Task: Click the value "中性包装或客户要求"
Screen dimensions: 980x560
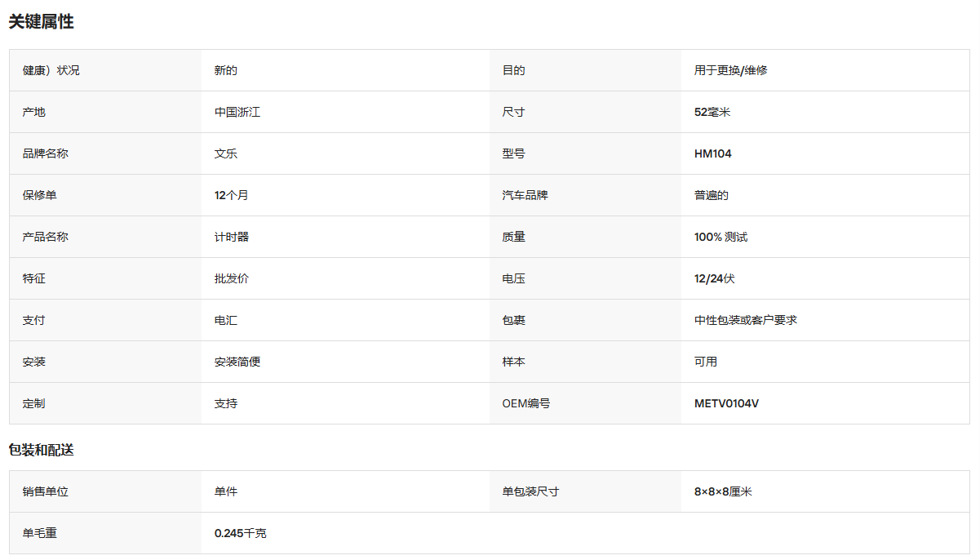Action: pyautogui.click(x=746, y=320)
